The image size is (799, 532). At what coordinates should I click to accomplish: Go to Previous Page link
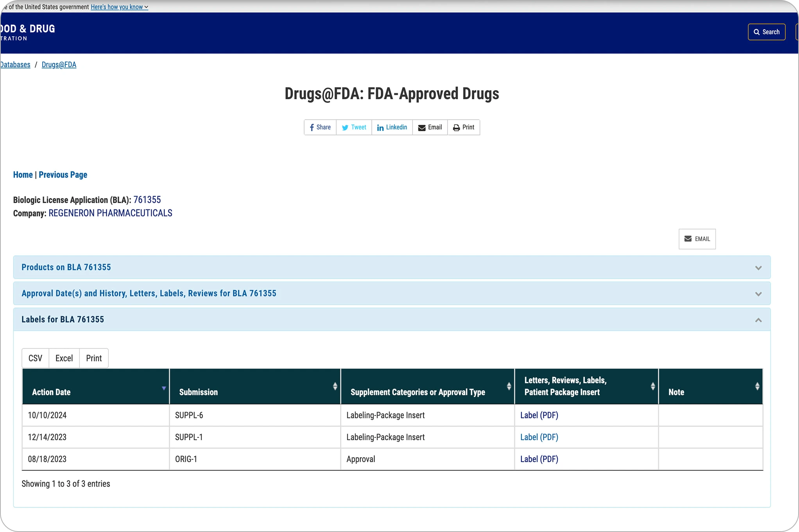click(x=63, y=175)
